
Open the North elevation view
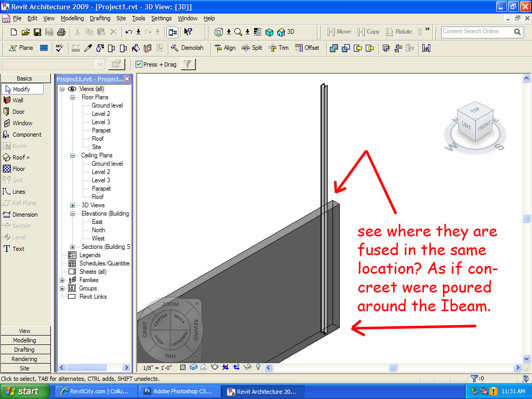[98, 230]
